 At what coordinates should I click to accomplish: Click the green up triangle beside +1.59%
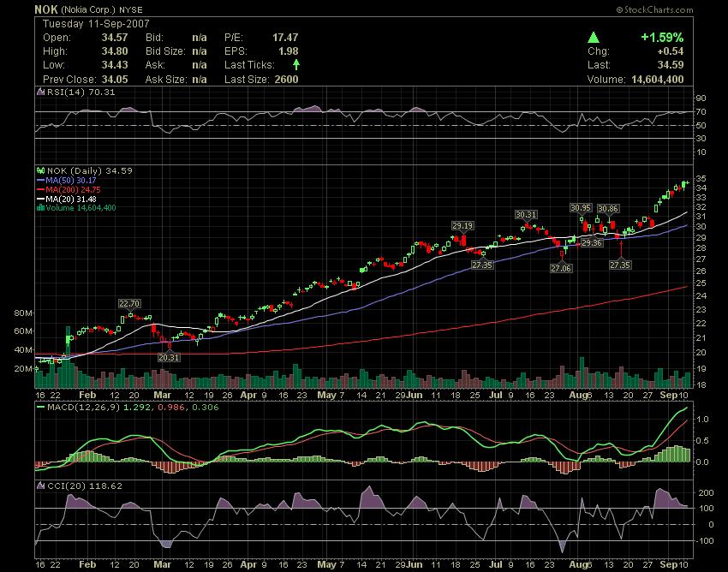[x=593, y=38]
